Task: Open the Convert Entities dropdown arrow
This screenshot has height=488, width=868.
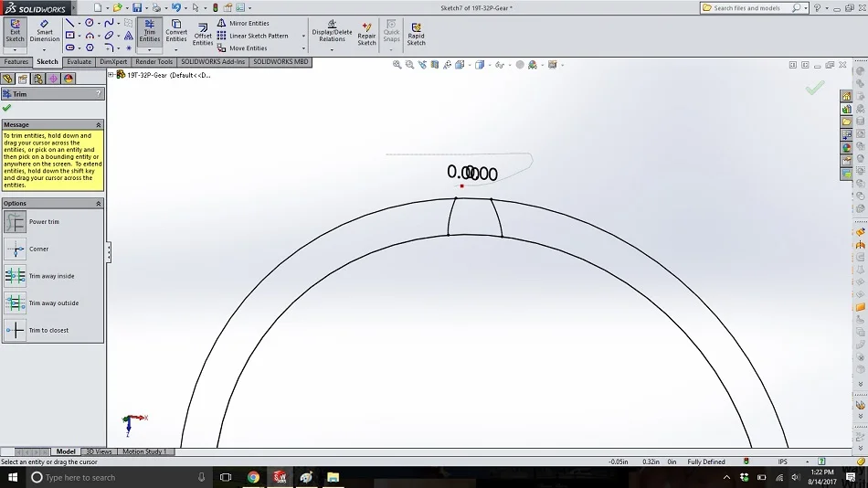Action: [176, 50]
